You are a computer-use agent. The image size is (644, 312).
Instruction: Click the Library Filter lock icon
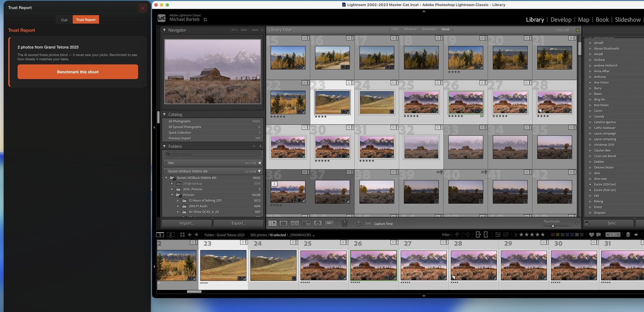click(x=578, y=30)
